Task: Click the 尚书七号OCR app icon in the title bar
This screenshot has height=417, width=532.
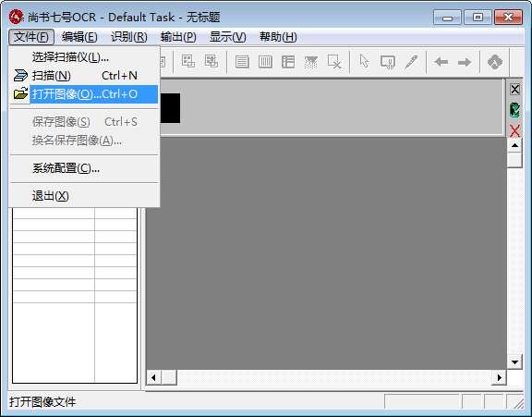Action: point(16,17)
